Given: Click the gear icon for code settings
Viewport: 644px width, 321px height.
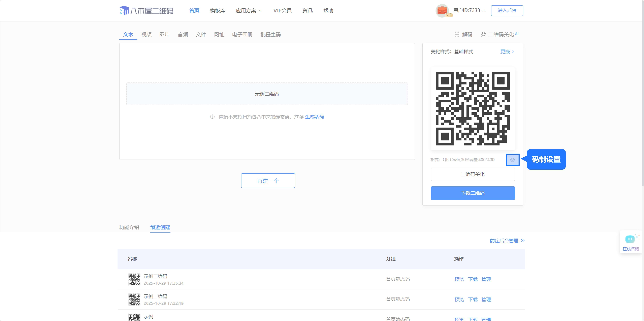Looking at the screenshot, I should [x=512, y=160].
